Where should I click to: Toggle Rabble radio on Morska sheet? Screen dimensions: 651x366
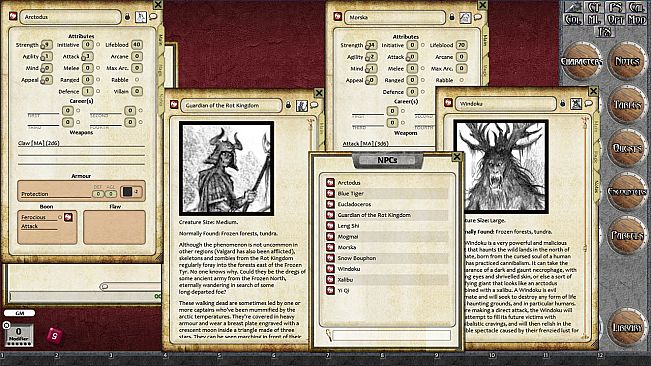click(461, 80)
